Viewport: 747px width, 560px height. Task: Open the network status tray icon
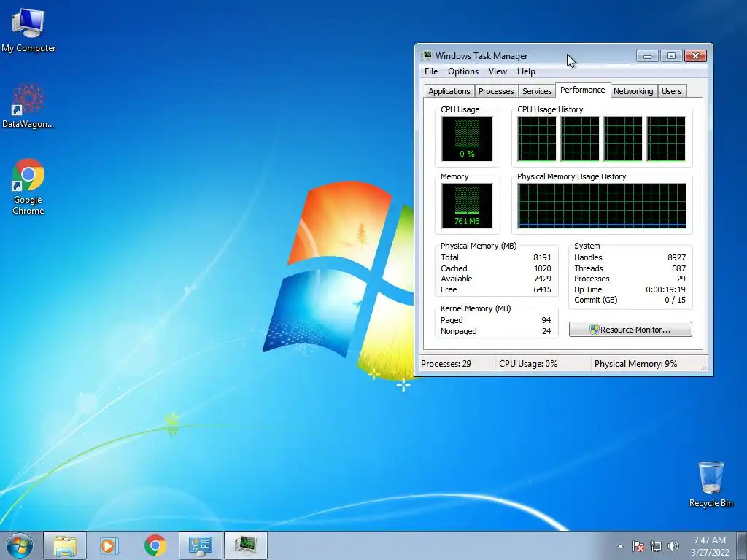(656, 546)
